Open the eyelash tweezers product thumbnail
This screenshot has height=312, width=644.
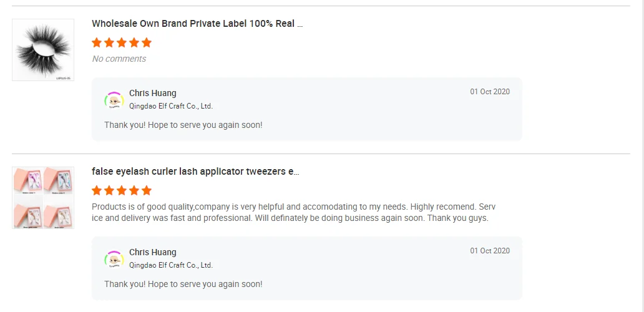(43, 197)
